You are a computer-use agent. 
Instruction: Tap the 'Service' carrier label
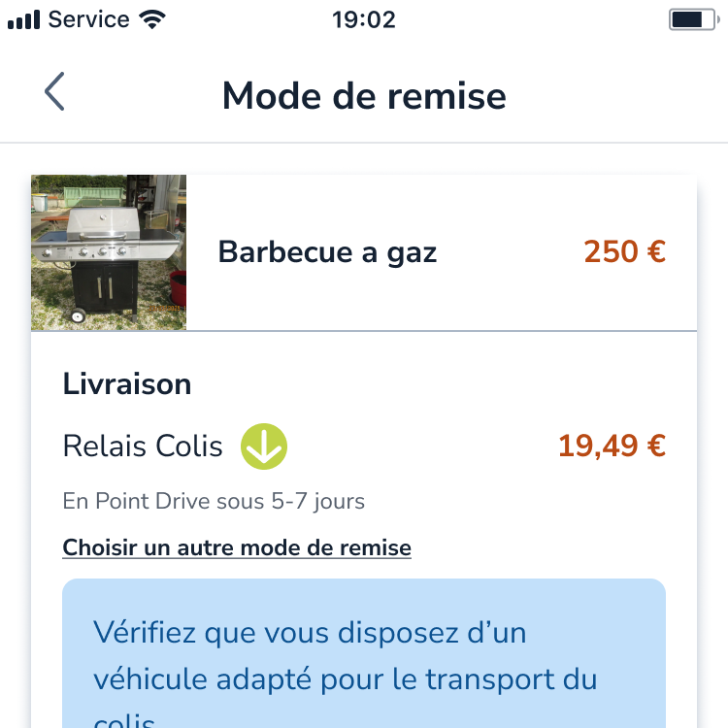pyautogui.click(x=88, y=19)
